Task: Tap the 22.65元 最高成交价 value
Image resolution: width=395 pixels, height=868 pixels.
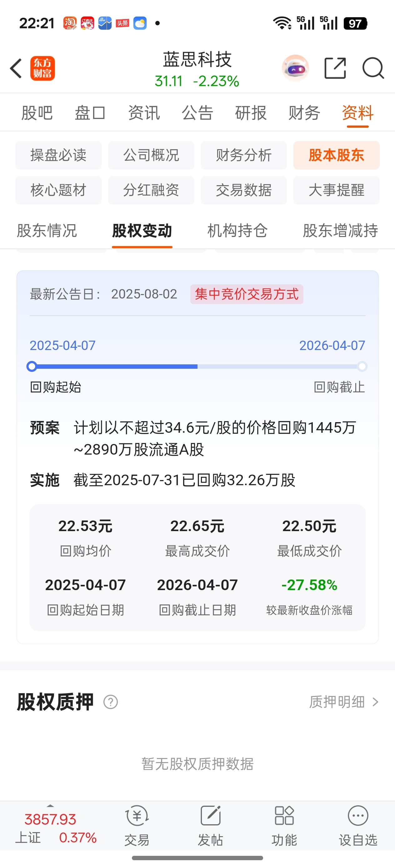Action: click(x=197, y=526)
